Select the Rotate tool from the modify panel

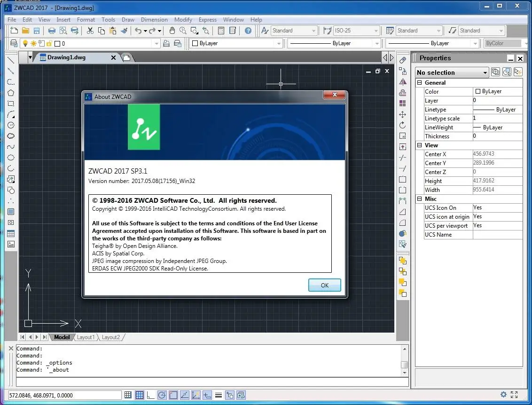[402, 125]
